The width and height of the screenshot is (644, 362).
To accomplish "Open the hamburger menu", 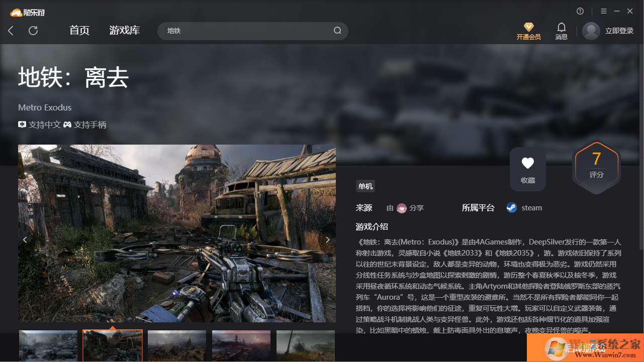I will coord(603,11).
